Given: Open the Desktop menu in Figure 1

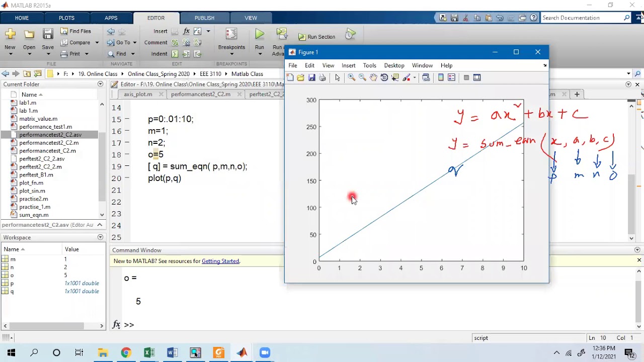Looking at the screenshot, I should click(394, 65).
